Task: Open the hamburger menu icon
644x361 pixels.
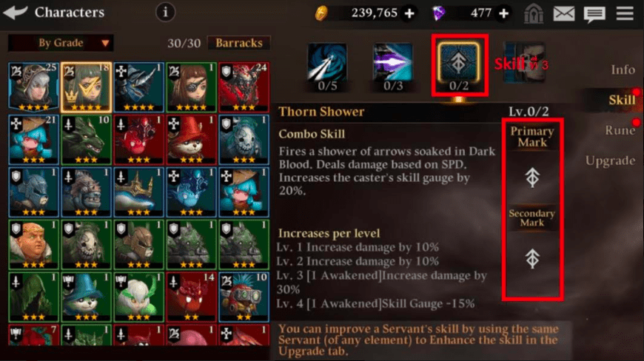Action: pyautogui.click(x=625, y=13)
